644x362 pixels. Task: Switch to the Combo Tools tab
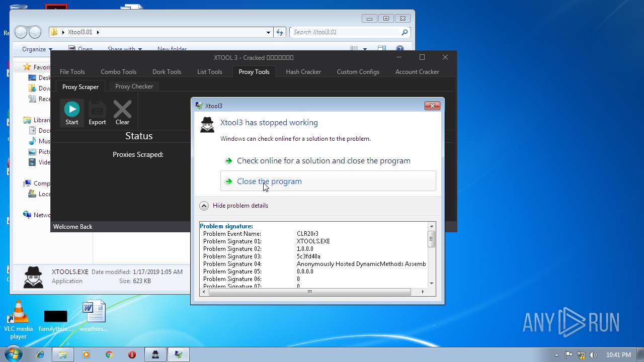(118, 72)
